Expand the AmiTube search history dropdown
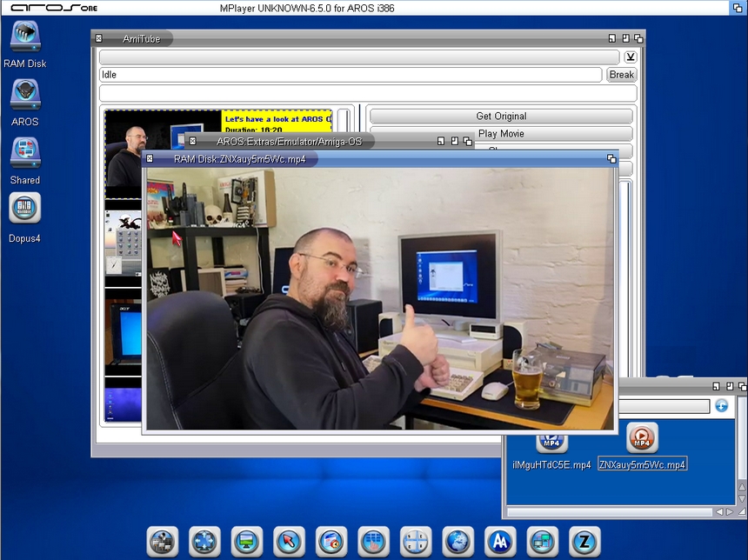 pyautogui.click(x=631, y=57)
